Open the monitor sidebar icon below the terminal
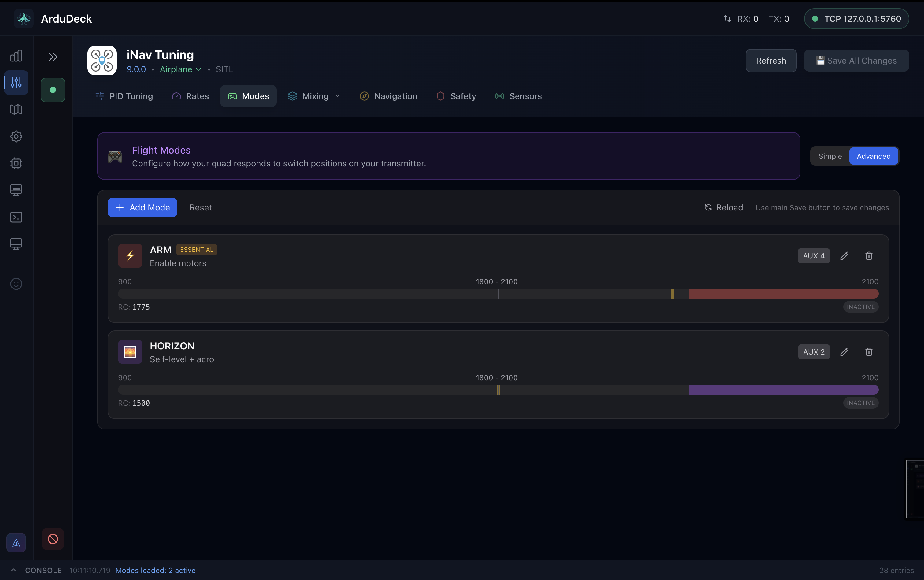 pos(16,244)
